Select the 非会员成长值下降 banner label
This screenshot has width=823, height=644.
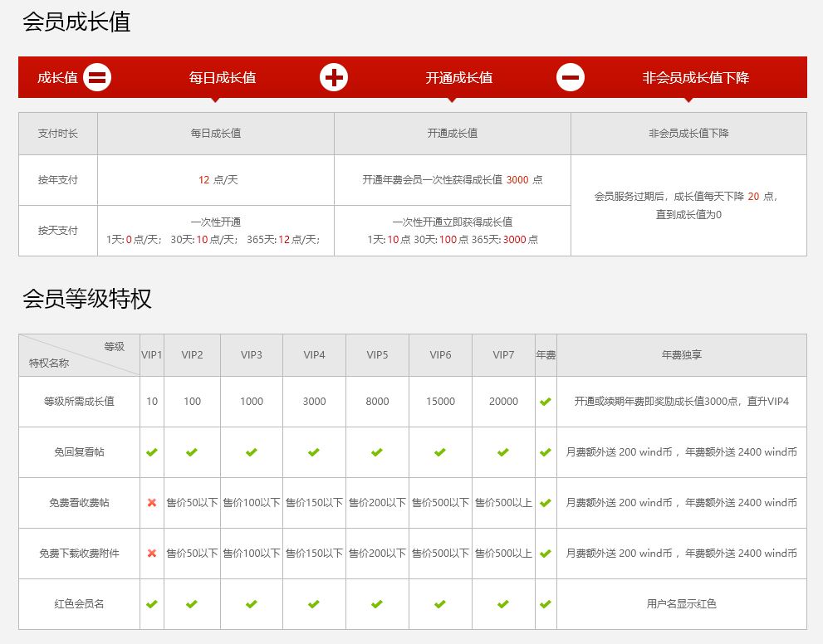695,78
